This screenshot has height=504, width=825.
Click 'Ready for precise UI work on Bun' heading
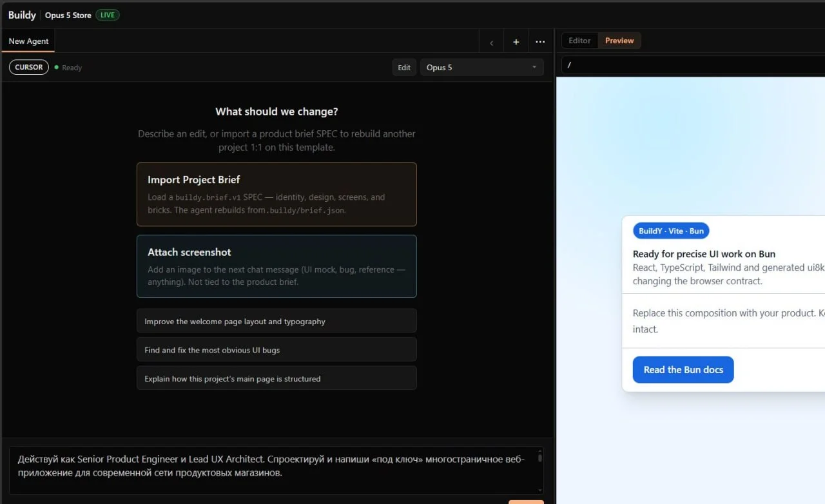704,254
